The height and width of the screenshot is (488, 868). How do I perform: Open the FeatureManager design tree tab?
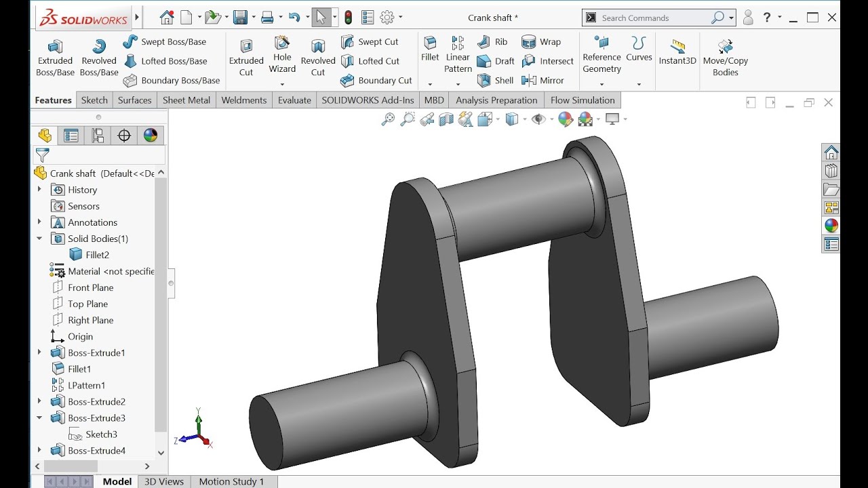tap(45, 136)
